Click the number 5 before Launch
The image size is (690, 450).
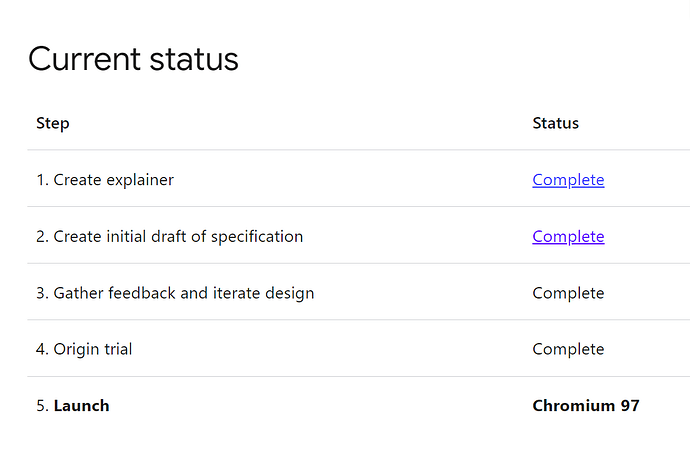[x=40, y=406]
